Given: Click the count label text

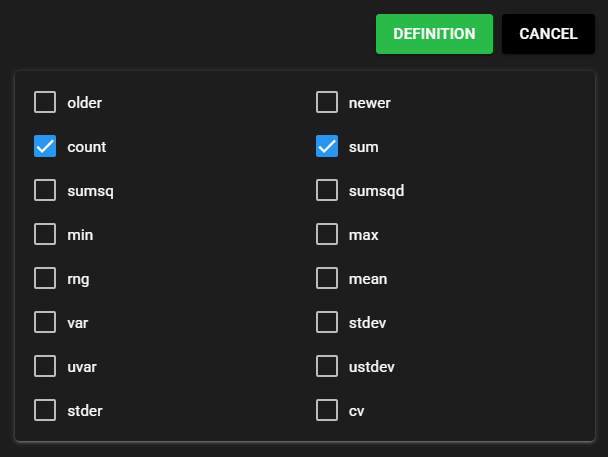Looking at the screenshot, I should [x=86, y=147].
